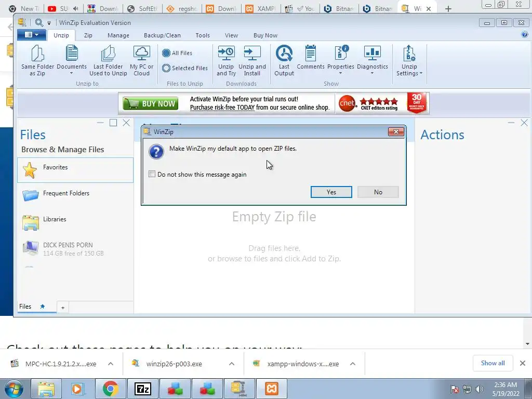Open MPC-HC download options chevron

(111, 364)
